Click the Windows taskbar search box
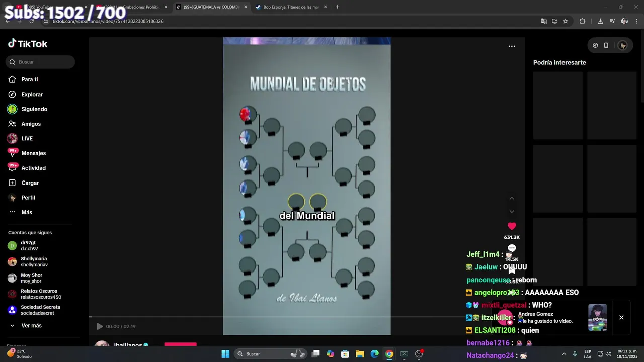The height and width of the screenshot is (362, 644). tap(271, 354)
